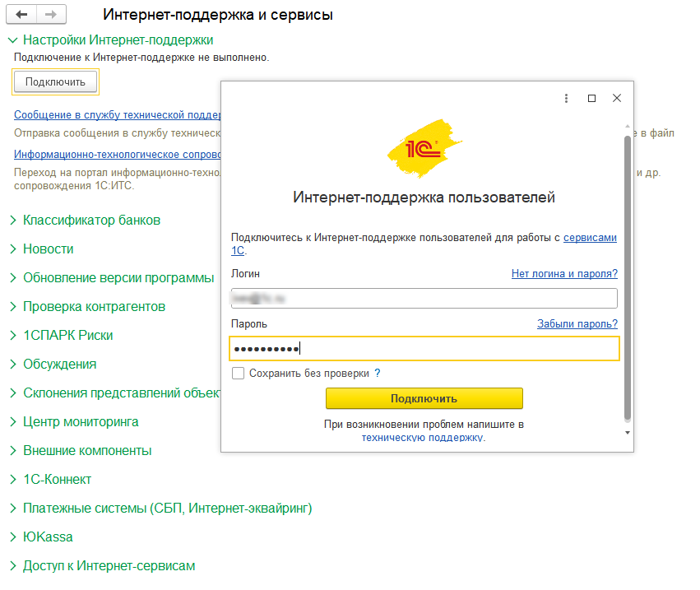
Task: Expand 'Обновление версии программы' section
Action: coord(12,278)
